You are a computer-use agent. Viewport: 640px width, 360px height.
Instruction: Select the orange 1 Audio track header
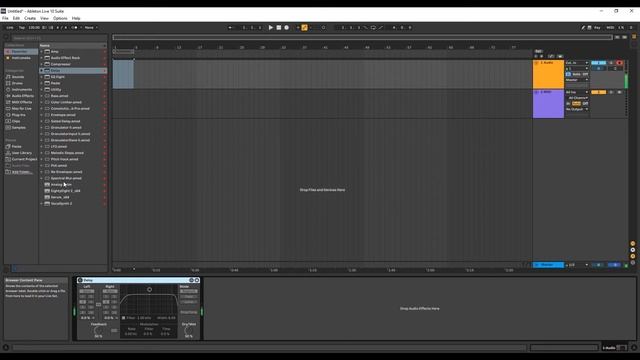pyautogui.click(x=548, y=74)
